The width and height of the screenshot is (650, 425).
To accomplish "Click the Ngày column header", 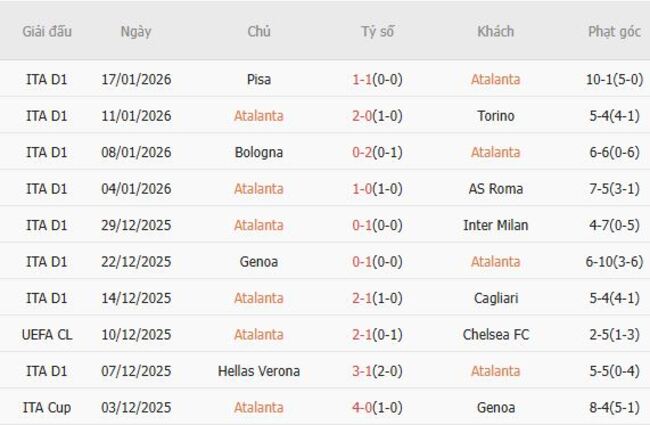I will click(136, 31).
